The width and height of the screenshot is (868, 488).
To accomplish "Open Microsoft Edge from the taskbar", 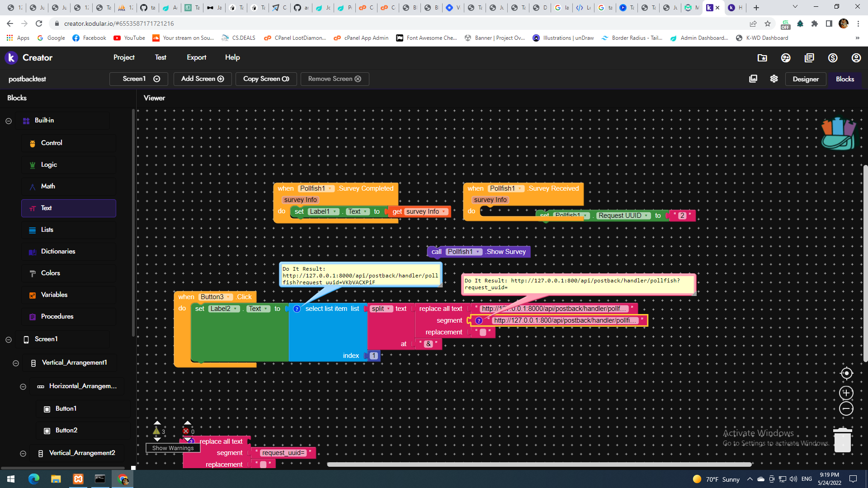I will [x=33, y=479].
